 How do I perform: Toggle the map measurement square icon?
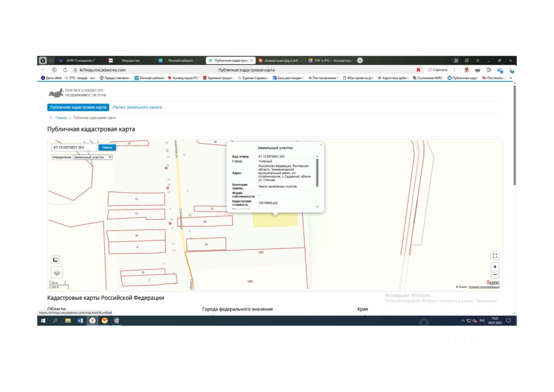[55, 260]
